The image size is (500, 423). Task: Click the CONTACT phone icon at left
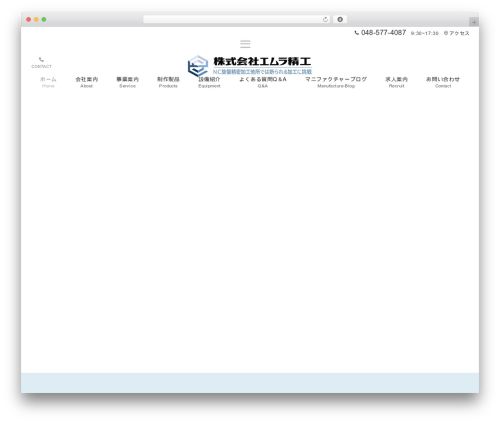(x=41, y=60)
